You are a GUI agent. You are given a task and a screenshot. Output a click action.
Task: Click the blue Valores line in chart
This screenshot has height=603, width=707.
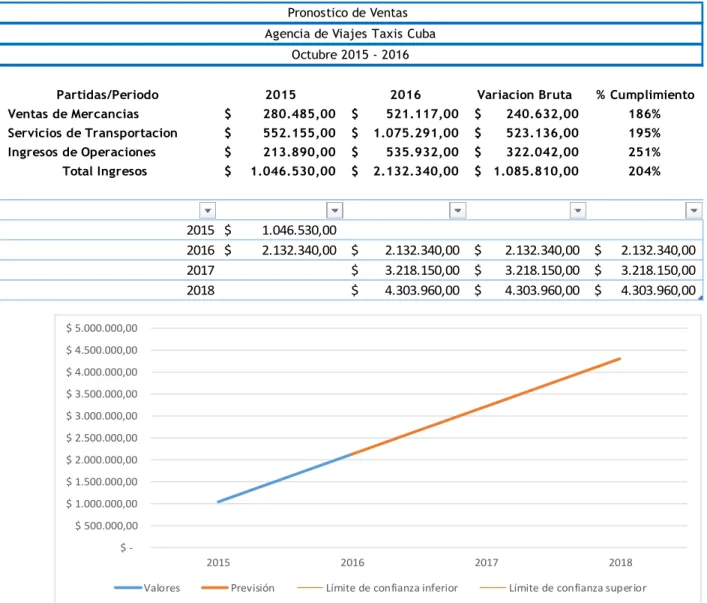(x=284, y=478)
